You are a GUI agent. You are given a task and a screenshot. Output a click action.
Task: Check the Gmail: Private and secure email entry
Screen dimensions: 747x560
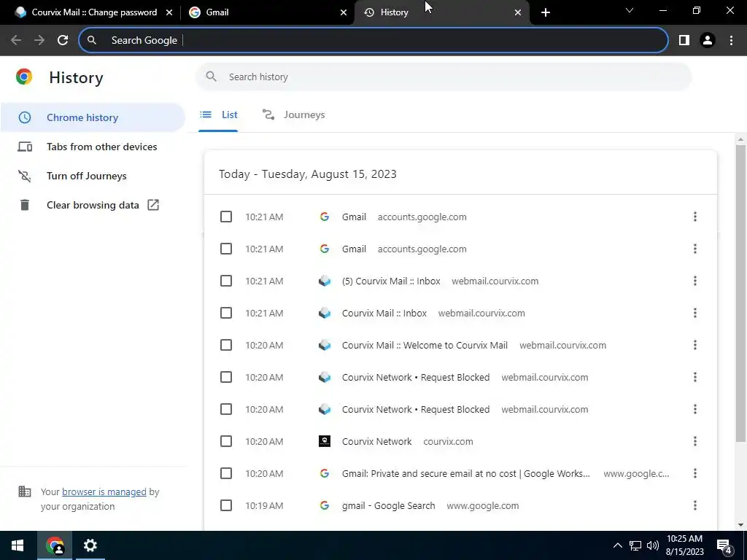pyautogui.click(x=226, y=473)
